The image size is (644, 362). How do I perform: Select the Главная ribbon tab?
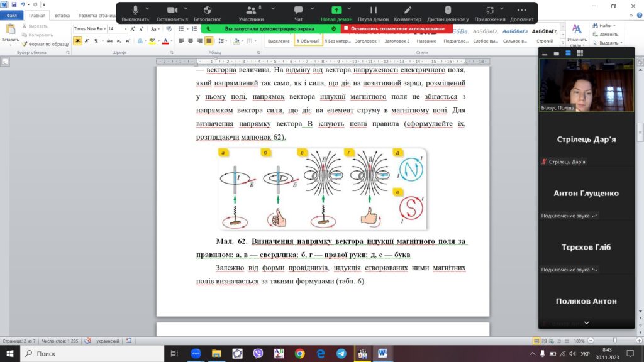[x=37, y=16]
